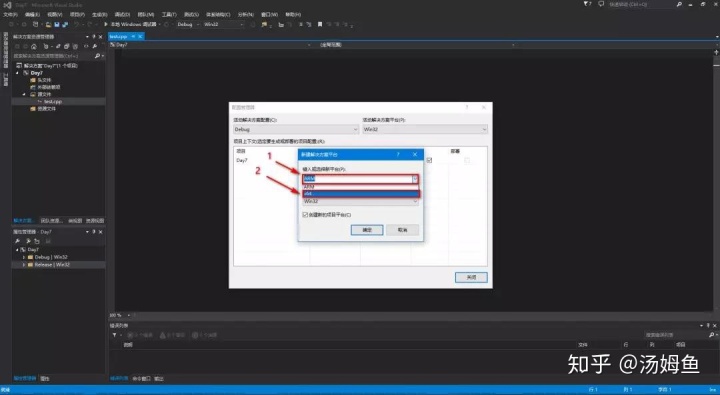
Task: Click Home icon in Solution Explorer toolbar
Action: pos(34,46)
